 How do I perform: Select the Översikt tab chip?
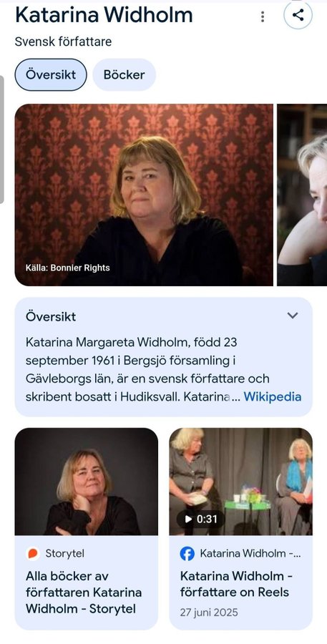[x=51, y=74]
